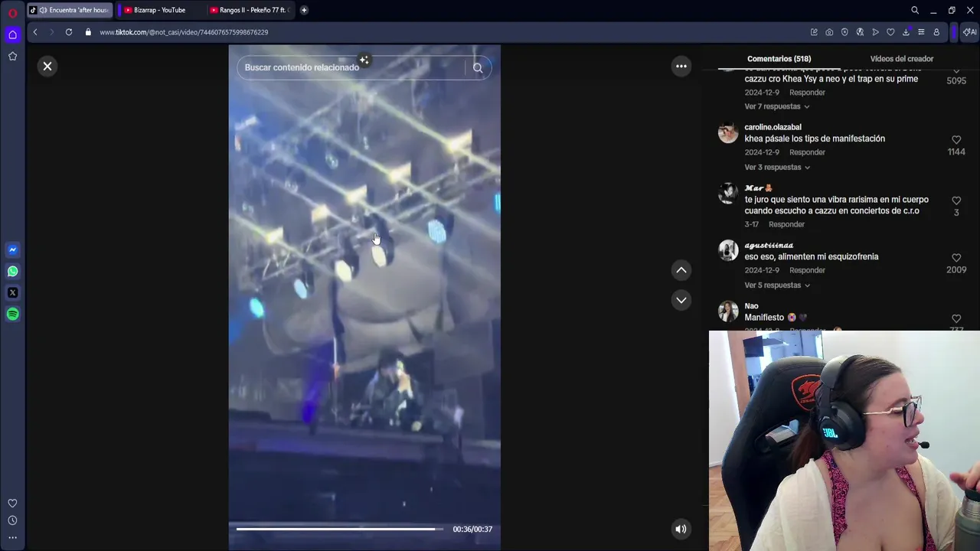
Task: Reply to caroline.olazabal's comment
Action: 807,152
